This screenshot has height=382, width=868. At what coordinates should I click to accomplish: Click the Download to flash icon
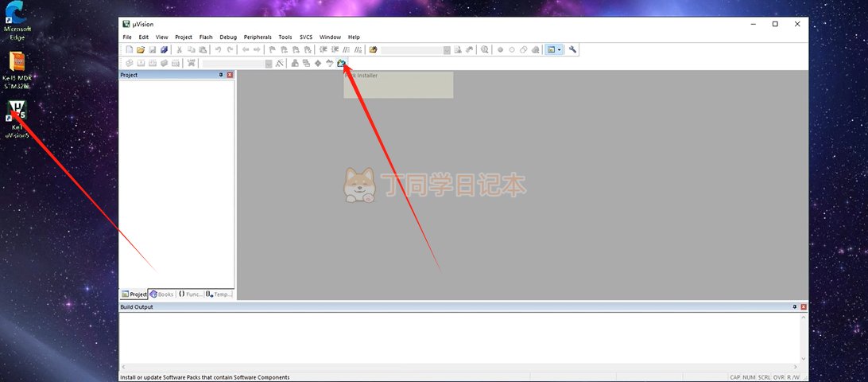(191, 63)
